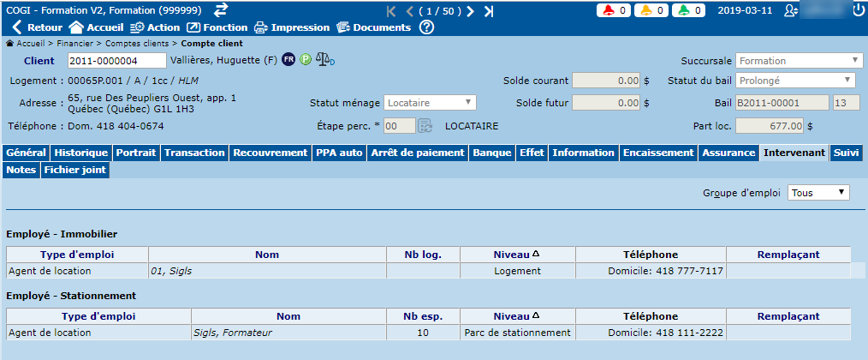The image size is (868, 360).
Task: Click the power logout icon
Action: [859, 10]
